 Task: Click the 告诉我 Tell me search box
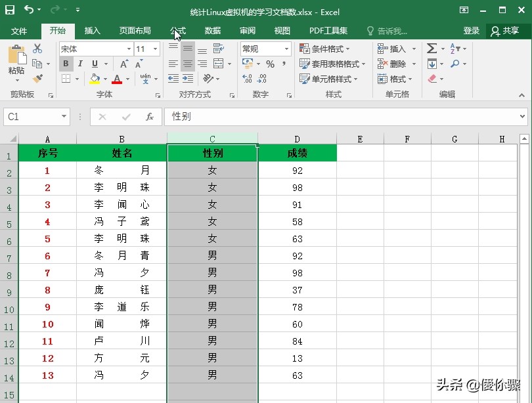point(388,32)
